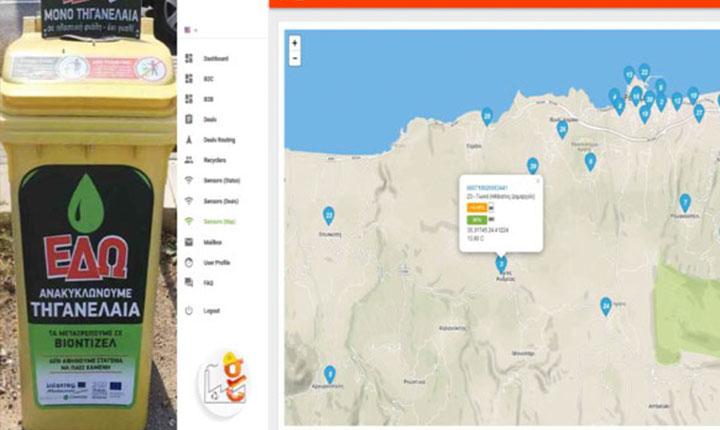Open the language flag dropdown
720x430 pixels.
pos(191,30)
